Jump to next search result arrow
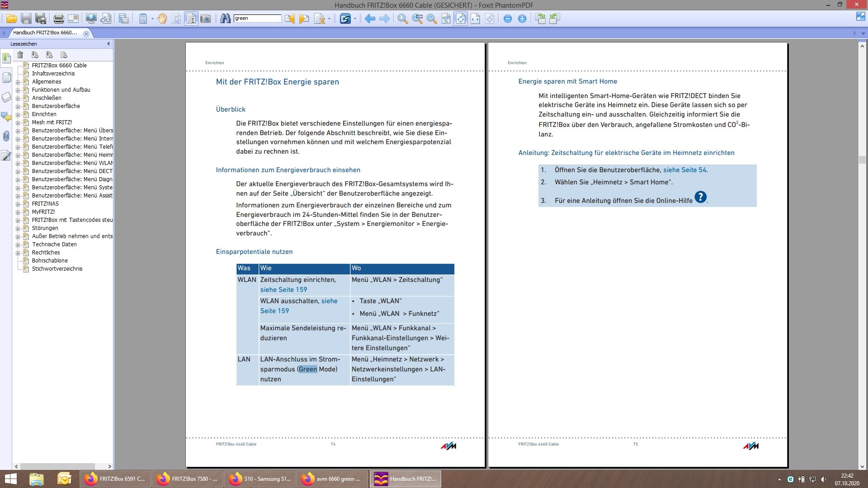868x488 pixels. click(304, 19)
